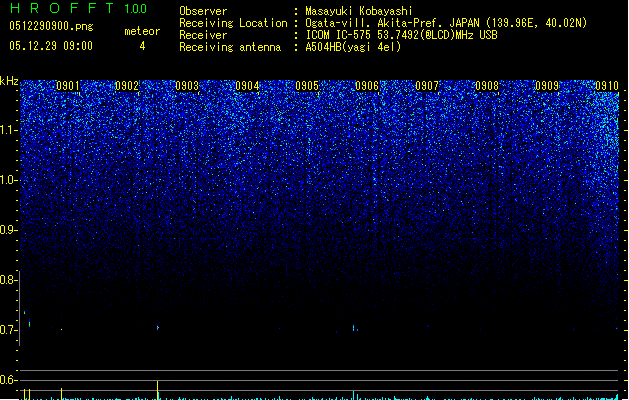
Task: Click the 0910 time marker
Action: coord(607,86)
